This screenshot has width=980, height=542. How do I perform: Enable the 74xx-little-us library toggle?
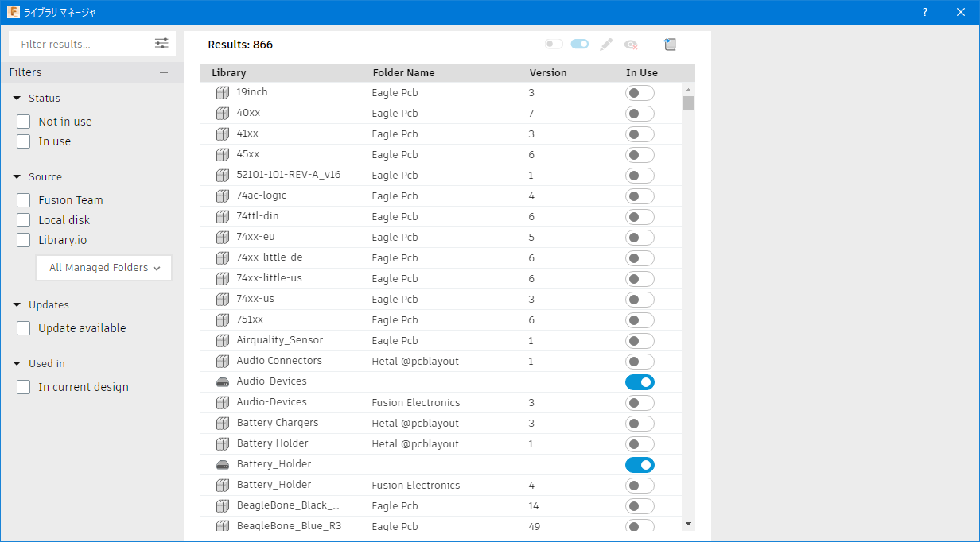pyautogui.click(x=640, y=279)
